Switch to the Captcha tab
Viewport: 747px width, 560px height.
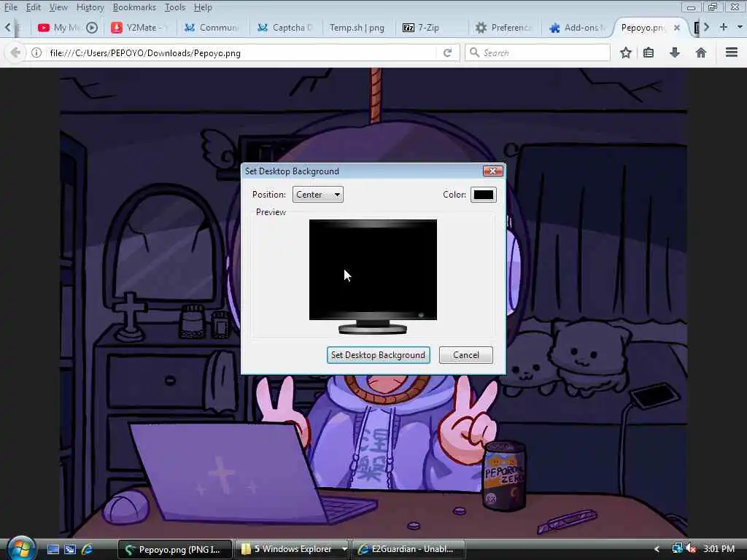tap(285, 28)
